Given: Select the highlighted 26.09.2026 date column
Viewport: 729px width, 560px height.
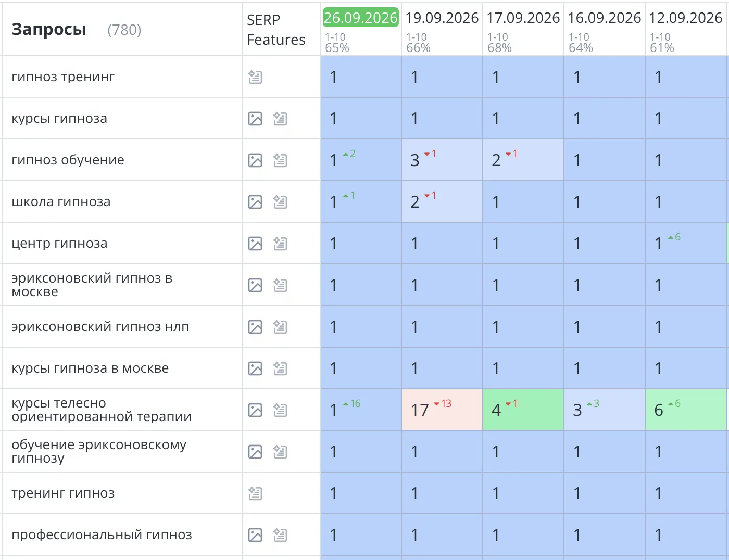Looking at the screenshot, I should pyautogui.click(x=361, y=18).
